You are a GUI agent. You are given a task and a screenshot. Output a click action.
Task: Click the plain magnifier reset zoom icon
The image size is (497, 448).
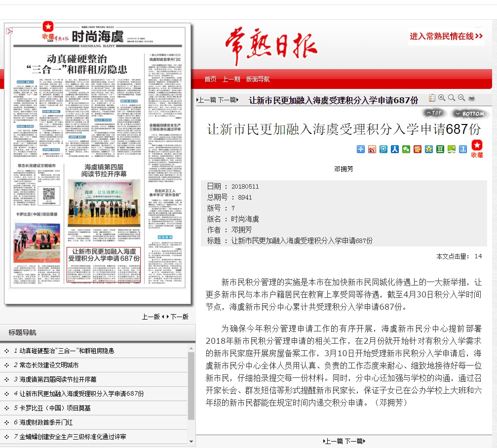452,98
